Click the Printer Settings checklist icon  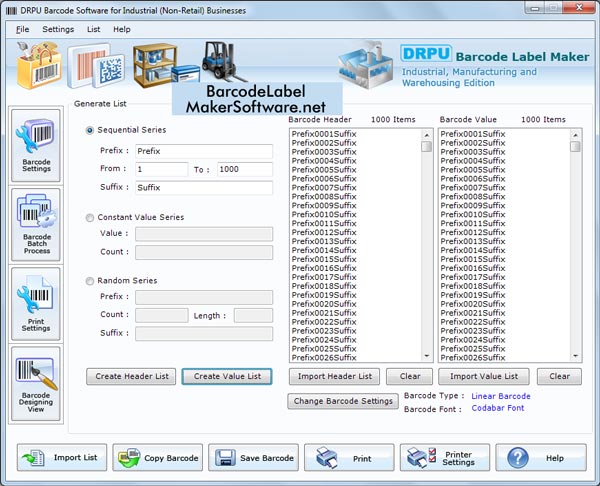(422, 458)
